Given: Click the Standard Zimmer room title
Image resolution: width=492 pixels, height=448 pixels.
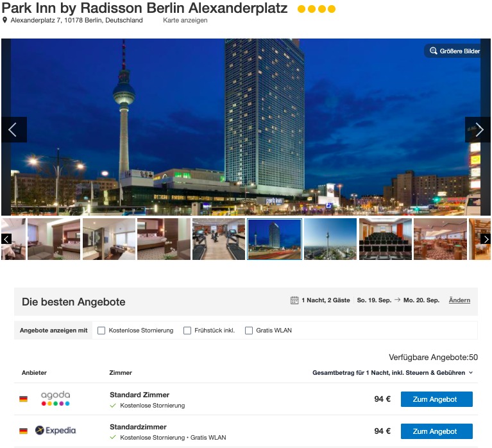Looking at the screenshot, I should tap(139, 395).
